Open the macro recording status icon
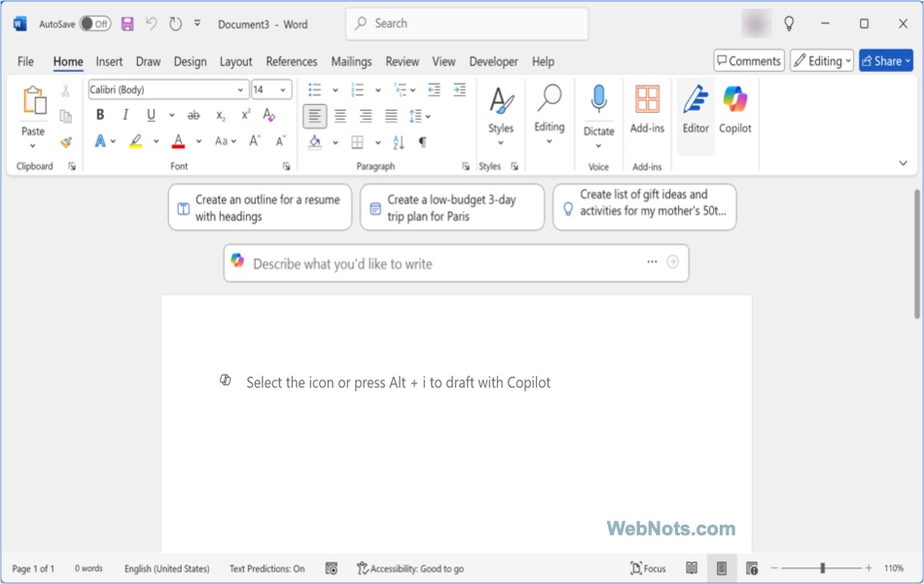The height and width of the screenshot is (584, 924). [332, 568]
